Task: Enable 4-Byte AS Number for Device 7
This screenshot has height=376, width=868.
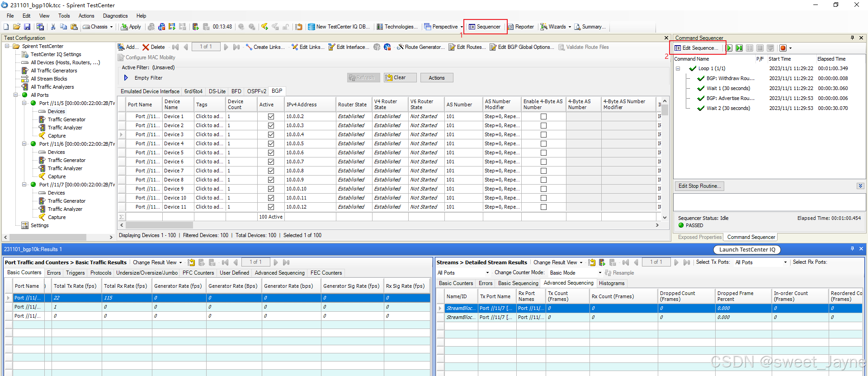Action: coord(543,171)
